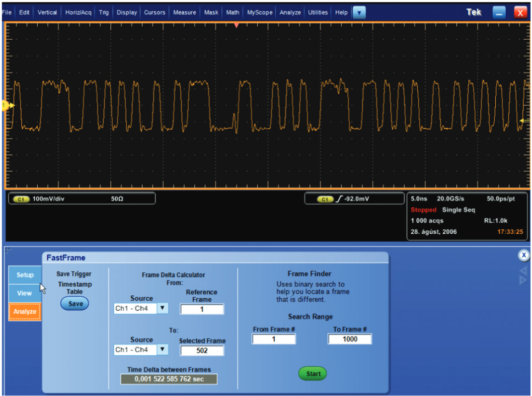The width and height of the screenshot is (532, 396).
Task: Open the From Source Ch1 - Ch4 dropdown
Action: pos(162,308)
